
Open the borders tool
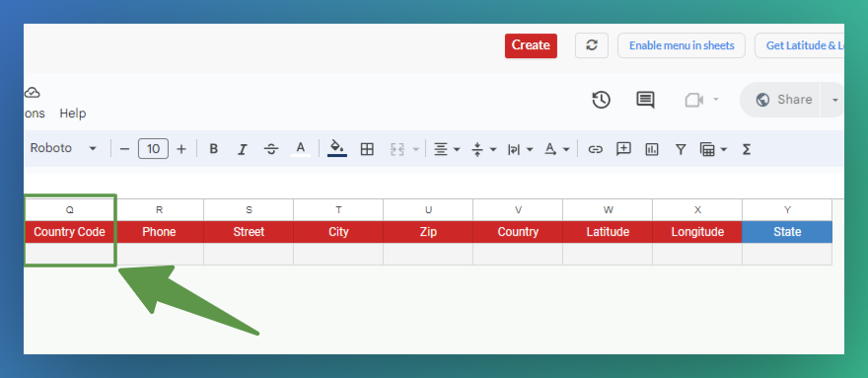(367, 149)
